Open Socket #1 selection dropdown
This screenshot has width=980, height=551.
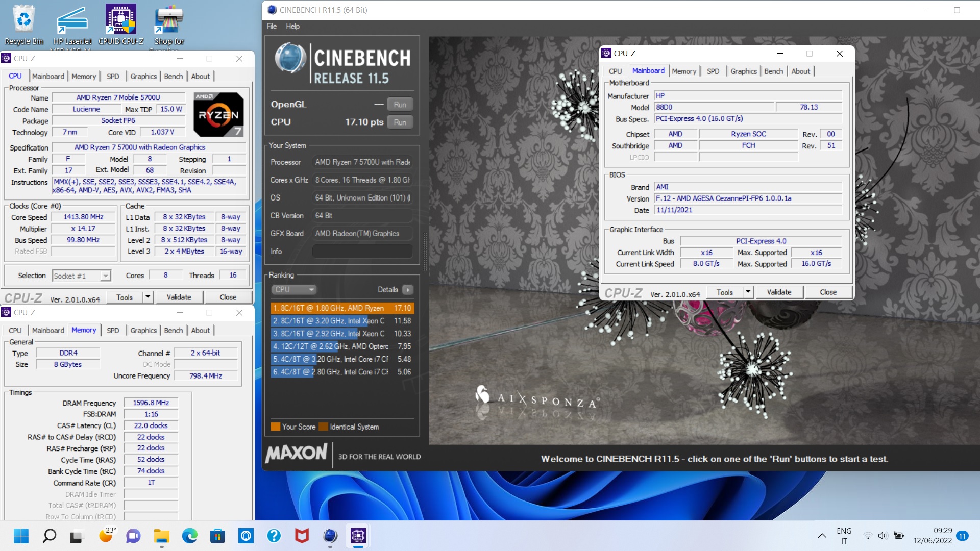[82, 276]
